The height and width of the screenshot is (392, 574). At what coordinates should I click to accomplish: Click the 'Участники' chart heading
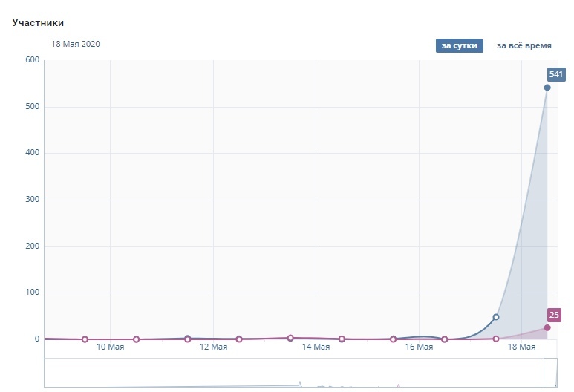tap(38, 23)
